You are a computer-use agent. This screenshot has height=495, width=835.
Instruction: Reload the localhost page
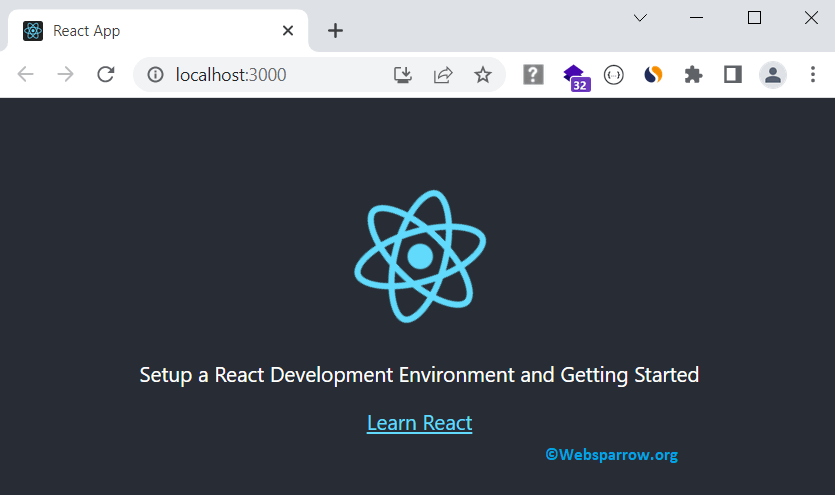(105, 74)
